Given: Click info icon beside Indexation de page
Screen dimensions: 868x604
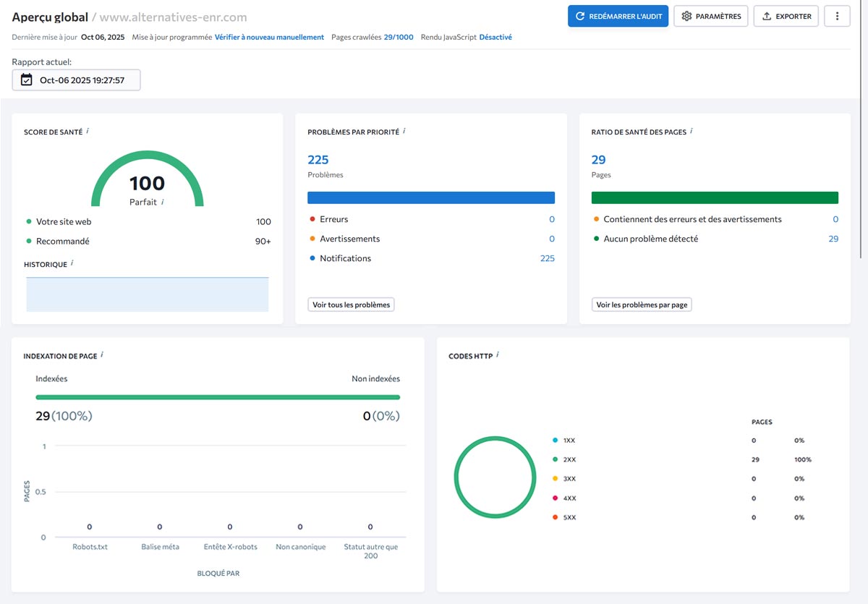Looking at the screenshot, I should click(102, 355).
